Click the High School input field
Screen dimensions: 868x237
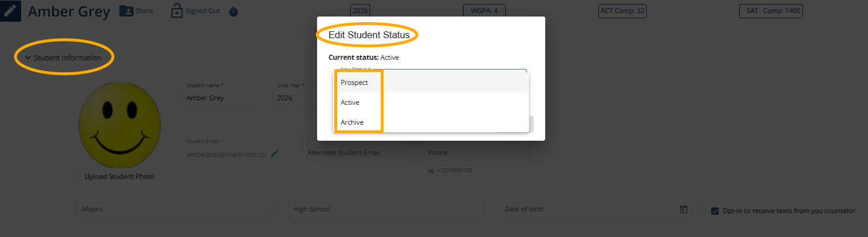coord(387,209)
